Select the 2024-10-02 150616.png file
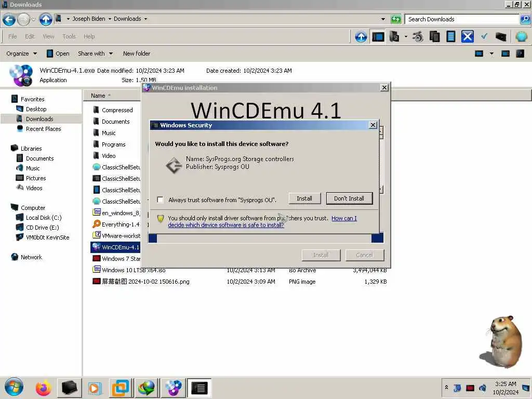The width and height of the screenshot is (532, 399). pyautogui.click(x=145, y=282)
